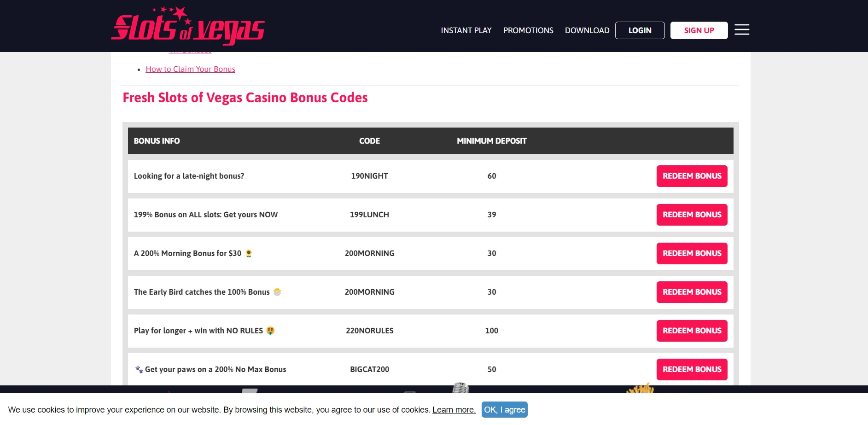Click the paw prints emoji in BIGCAT200 row
This screenshot has width=868, height=425.
tap(139, 369)
